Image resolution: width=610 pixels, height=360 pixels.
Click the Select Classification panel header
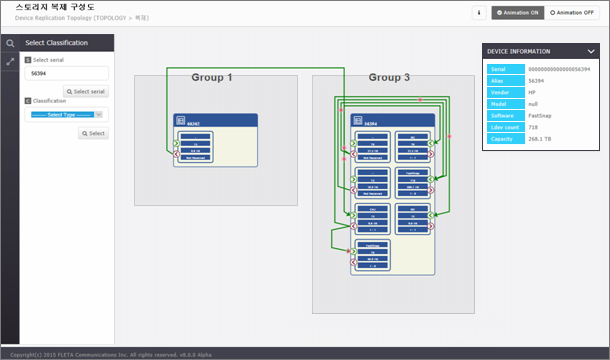(67, 43)
